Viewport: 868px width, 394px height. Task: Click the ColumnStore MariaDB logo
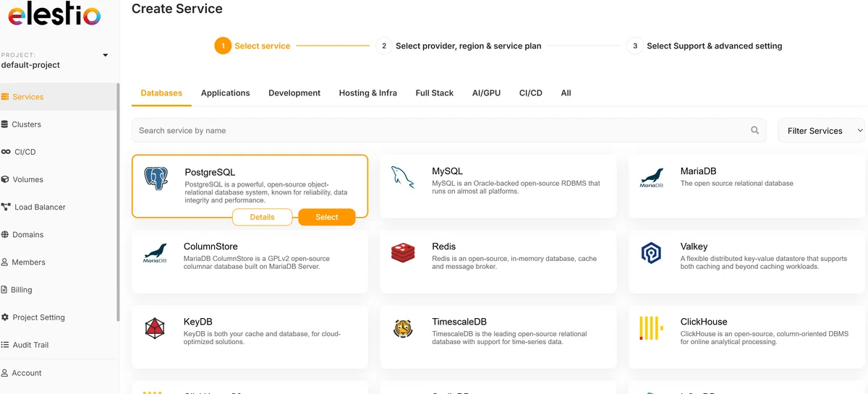pos(154,253)
